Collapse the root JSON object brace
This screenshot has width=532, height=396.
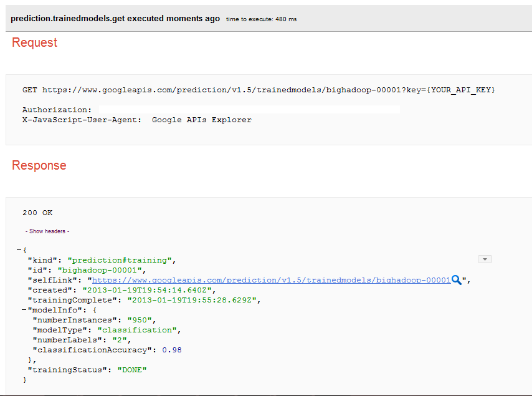point(19,250)
